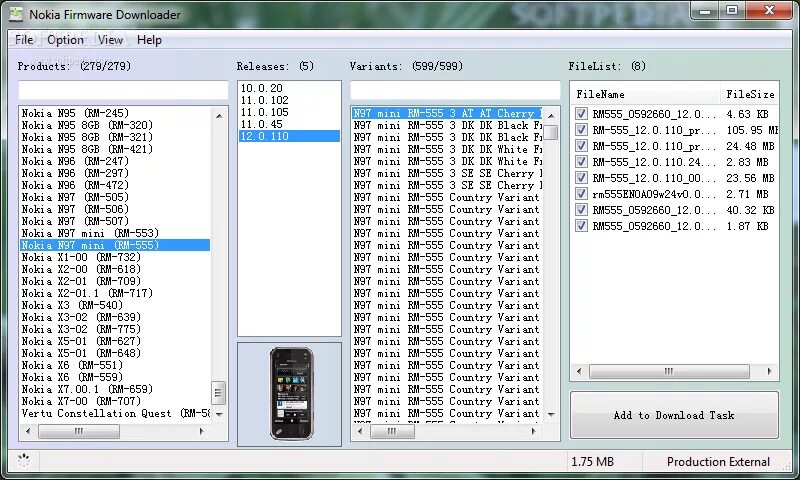Click the Nokia Firmware Downloader title bar icon
This screenshot has height=480, width=800.
tap(16, 14)
